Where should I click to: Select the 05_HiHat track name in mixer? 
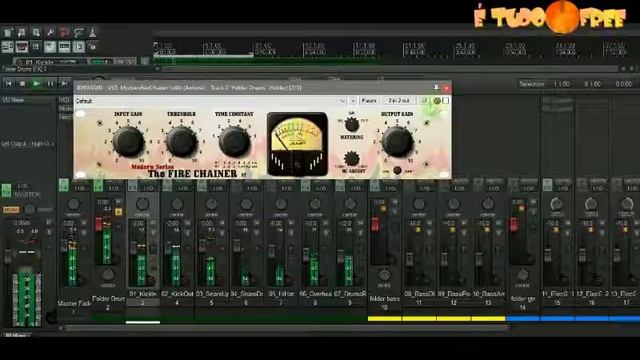(x=280, y=294)
